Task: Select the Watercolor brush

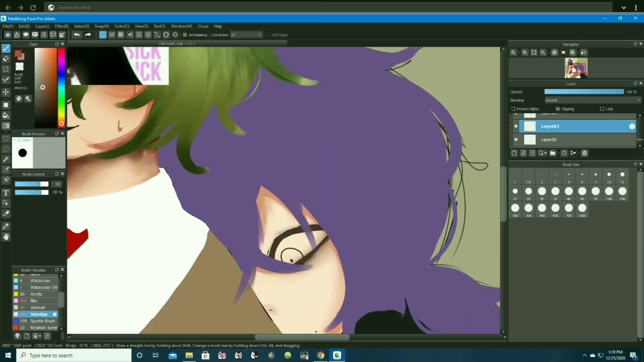Action: 36,281
